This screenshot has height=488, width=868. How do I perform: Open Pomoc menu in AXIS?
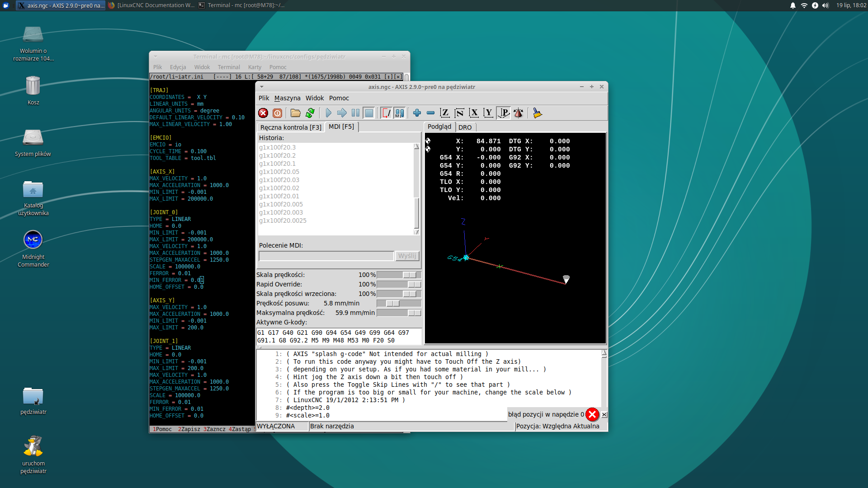click(x=339, y=98)
